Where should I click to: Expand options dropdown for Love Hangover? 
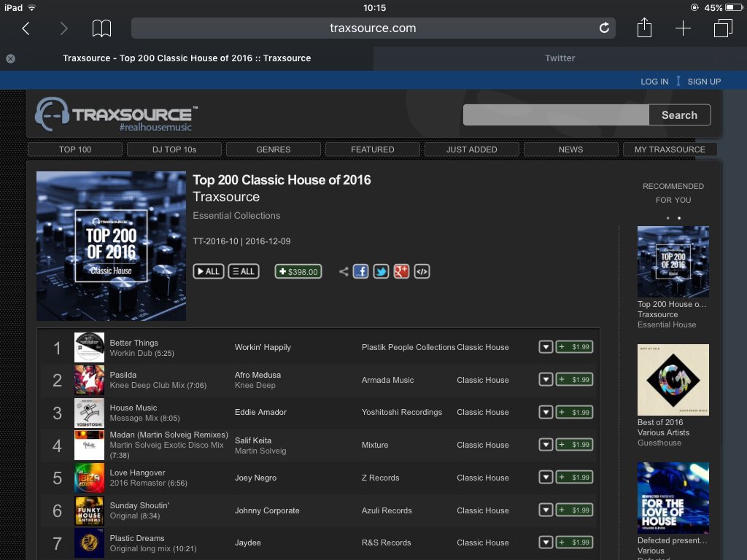coord(546,477)
